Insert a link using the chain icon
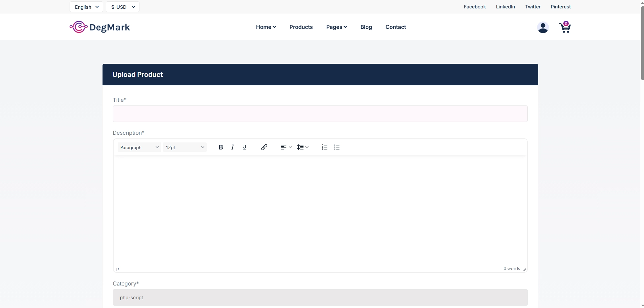Screen dimensions: 644x308 click(x=264, y=147)
